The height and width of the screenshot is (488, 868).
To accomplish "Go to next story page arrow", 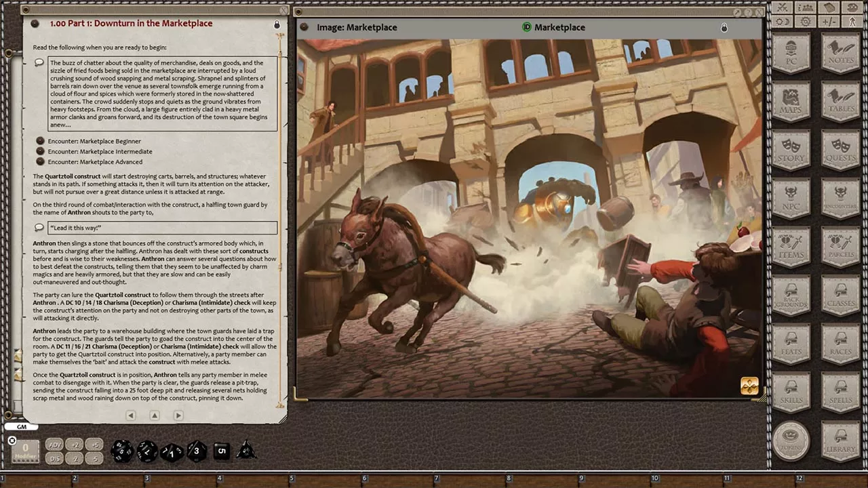I will [178, 415].
